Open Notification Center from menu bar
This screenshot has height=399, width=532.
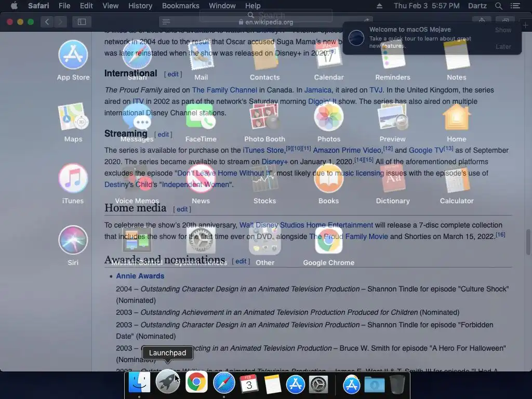point(515,6)
